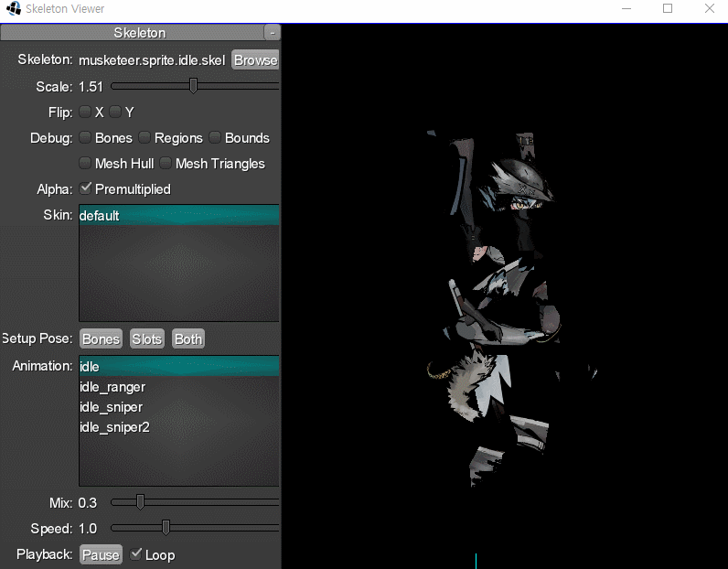
Task: Enable Mesh Triangles debug checkbox
Action: [x=166, y=163]
